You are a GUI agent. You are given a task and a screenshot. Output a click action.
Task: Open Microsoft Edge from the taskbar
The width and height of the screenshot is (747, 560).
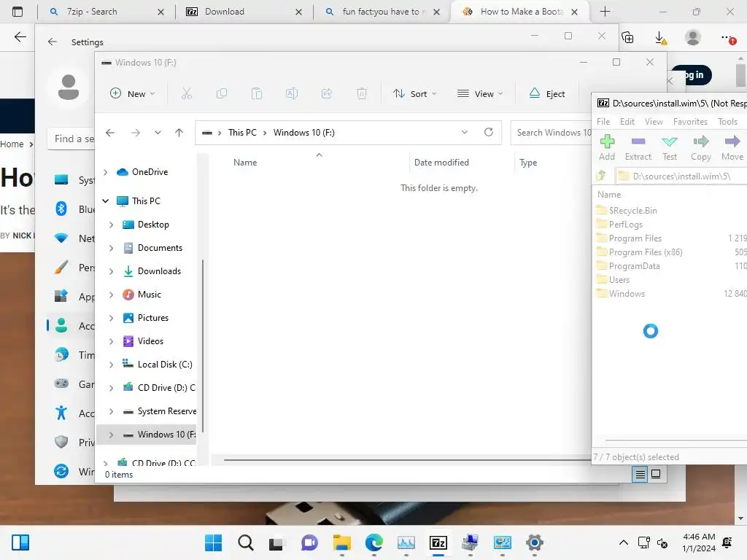(374, 542)
